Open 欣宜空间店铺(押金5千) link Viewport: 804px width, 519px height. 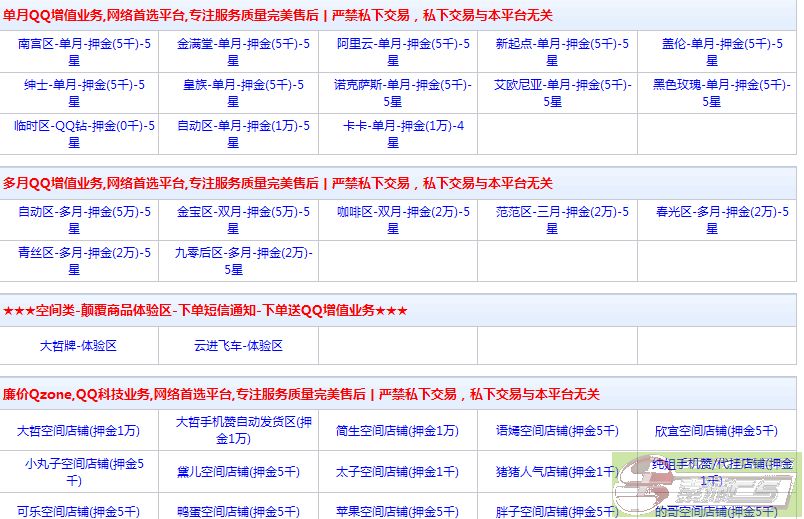[x=716, y=431]
